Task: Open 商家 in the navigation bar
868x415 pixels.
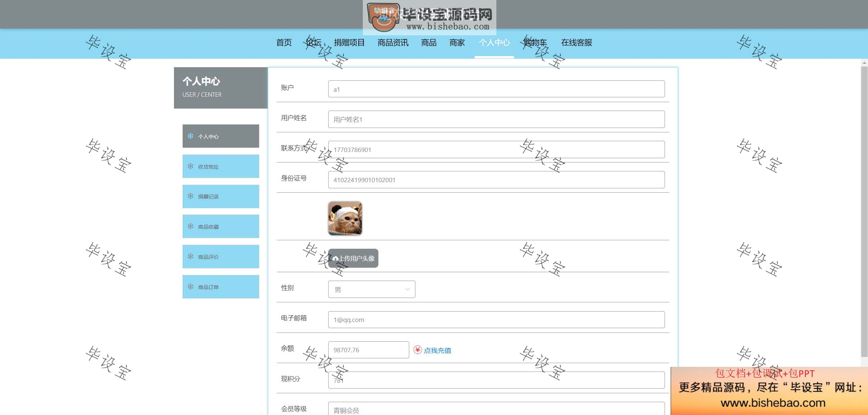Action: point(457,43)
